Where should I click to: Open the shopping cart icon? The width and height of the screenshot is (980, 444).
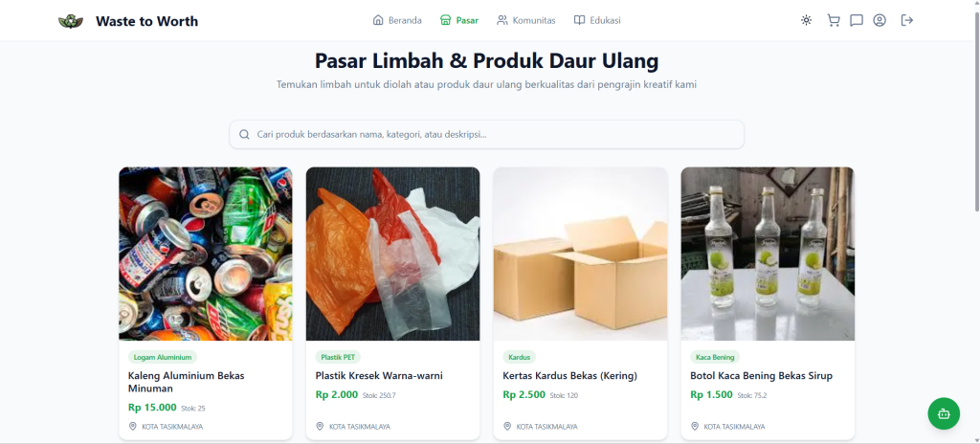pos(834,21)
